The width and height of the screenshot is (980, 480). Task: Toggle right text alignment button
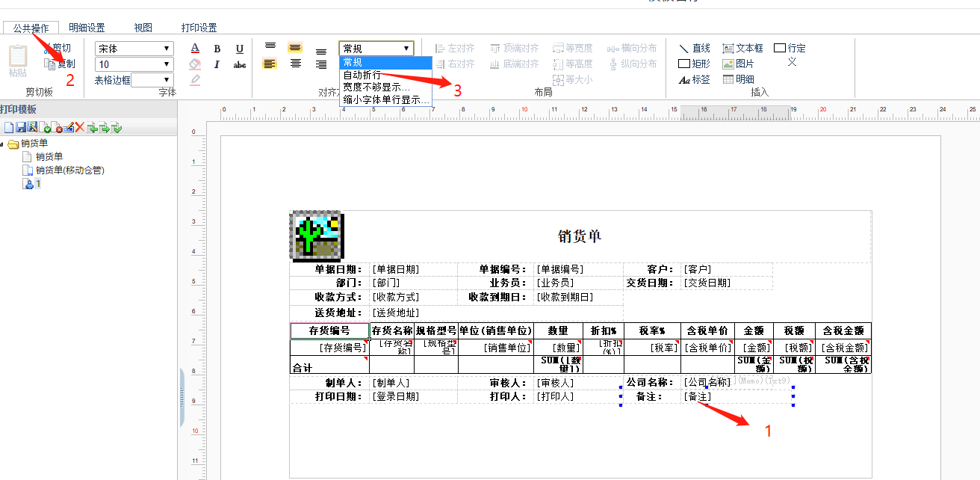pos(321,64)
